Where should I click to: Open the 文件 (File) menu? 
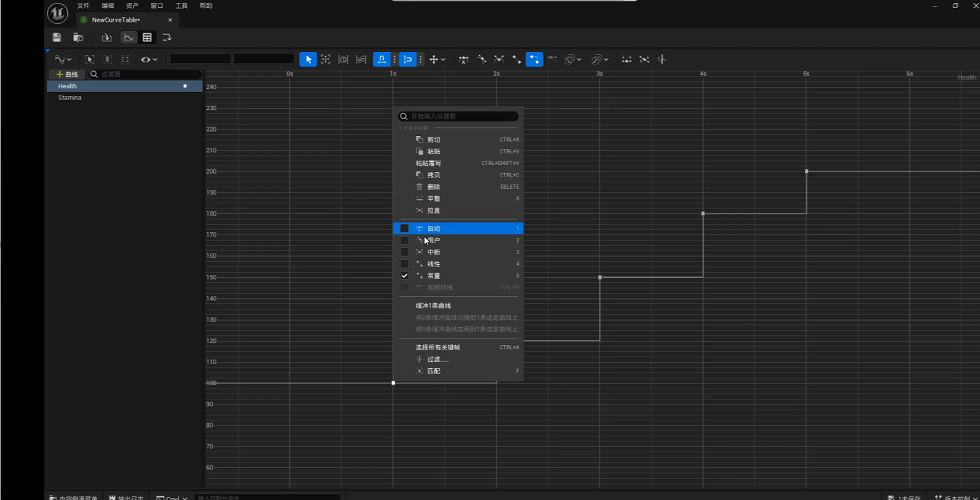click(x=84, y=6)
